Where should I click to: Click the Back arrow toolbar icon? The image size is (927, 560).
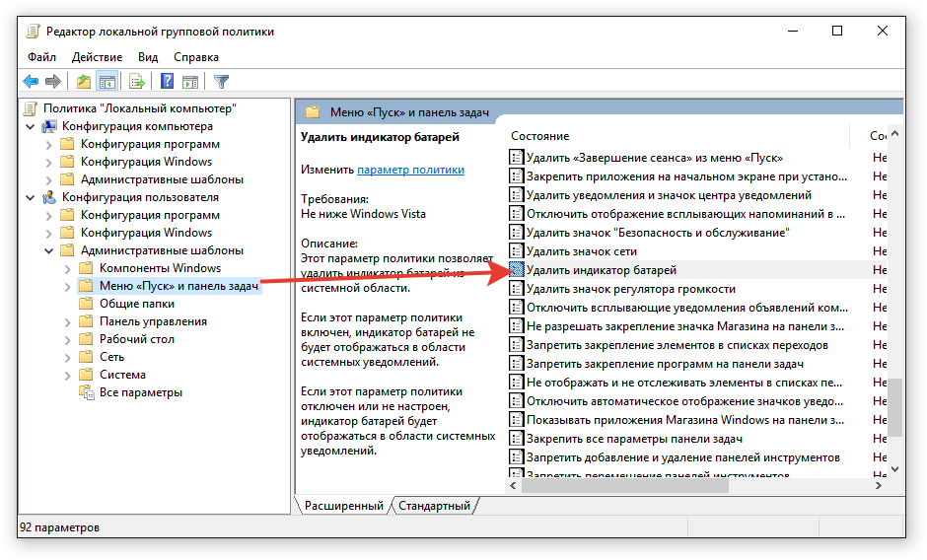[31, 81]
